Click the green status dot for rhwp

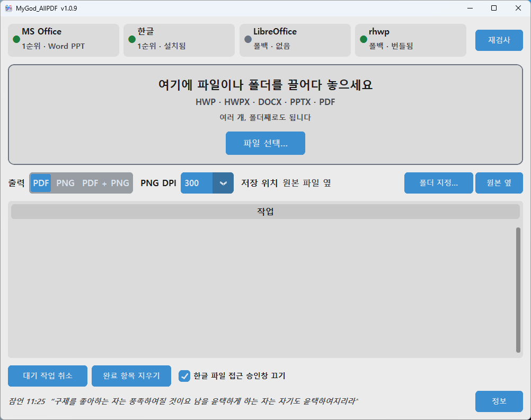(364, 39)
